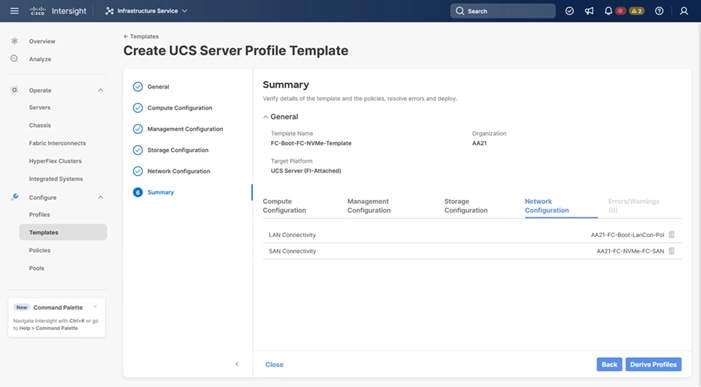Open the Infrastructure Service dropdown
Image resolution: width=701 pixels, height=387 pixels.
[146, 11]
